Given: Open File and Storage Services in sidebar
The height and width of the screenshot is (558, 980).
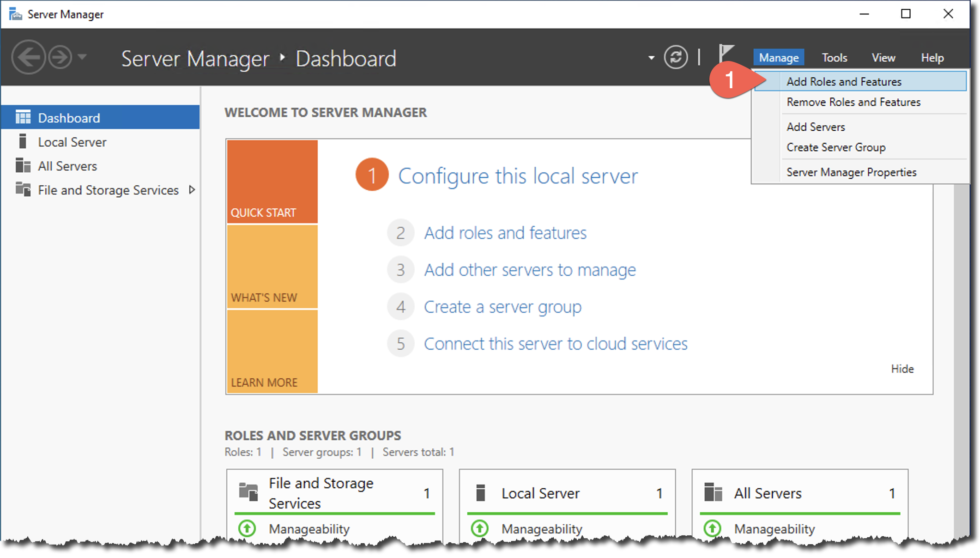Looking at the screenshot, I should click(x=101, y=190).
